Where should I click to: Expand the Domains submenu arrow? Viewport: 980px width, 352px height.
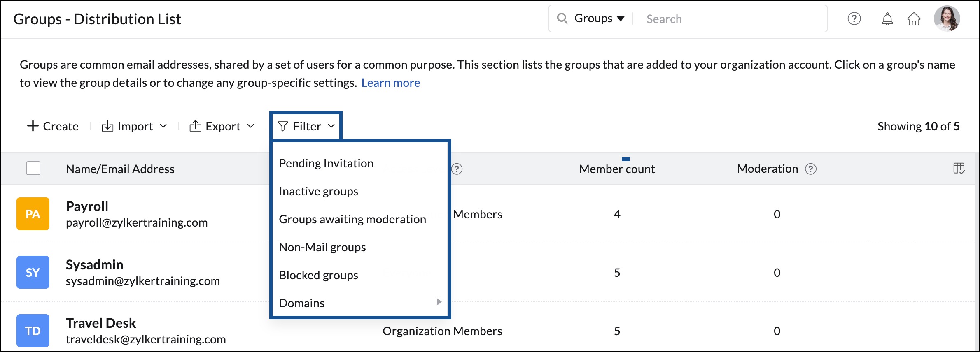click(x=439, y=302)
